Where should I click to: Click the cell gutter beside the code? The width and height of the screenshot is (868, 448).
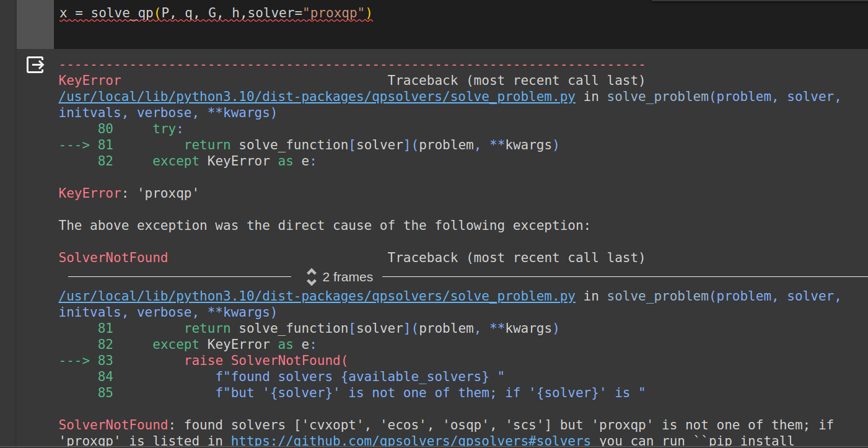35,25
